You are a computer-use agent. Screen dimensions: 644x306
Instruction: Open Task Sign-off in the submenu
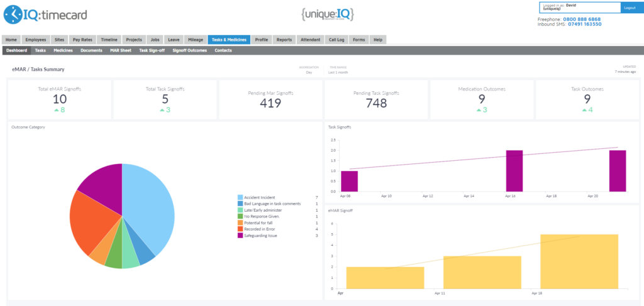pyautogui.click(x=152, y=50)
